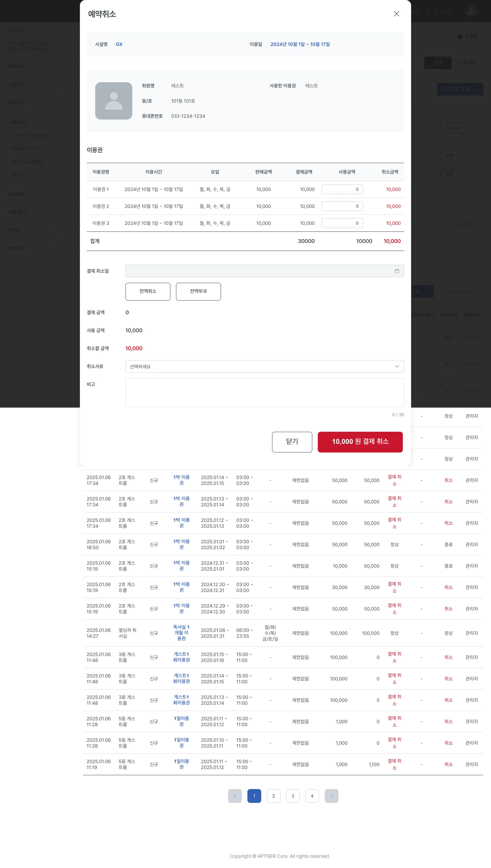Go to page 2 in pagination
Viewport: 491px width, 868px height.
(273, 796)
